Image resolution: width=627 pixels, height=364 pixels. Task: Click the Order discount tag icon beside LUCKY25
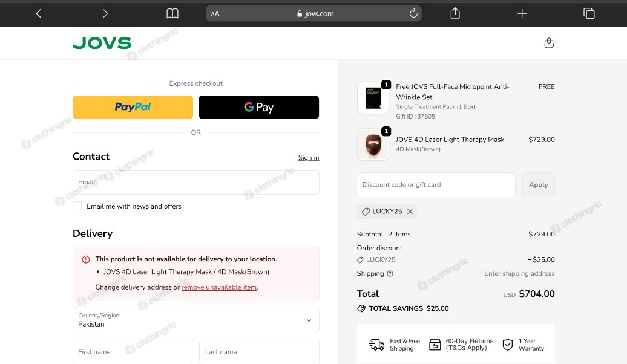(360, 260)
